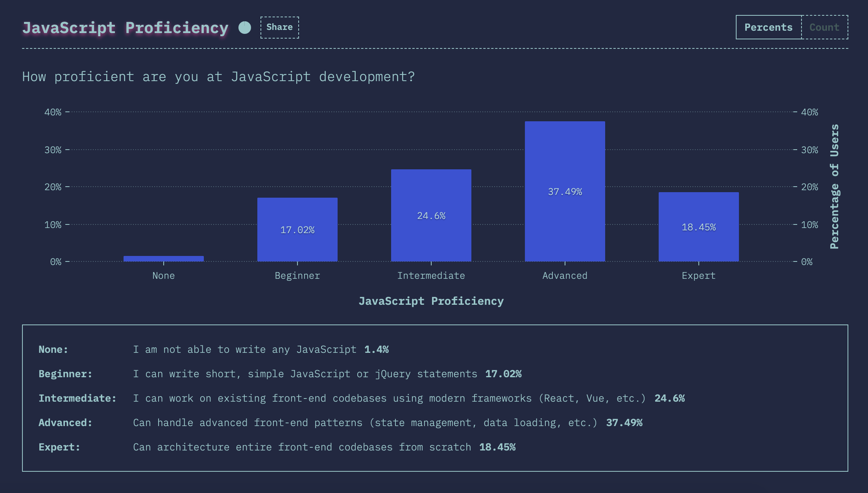Click the Intermediate legend row description

click(389, 398)
